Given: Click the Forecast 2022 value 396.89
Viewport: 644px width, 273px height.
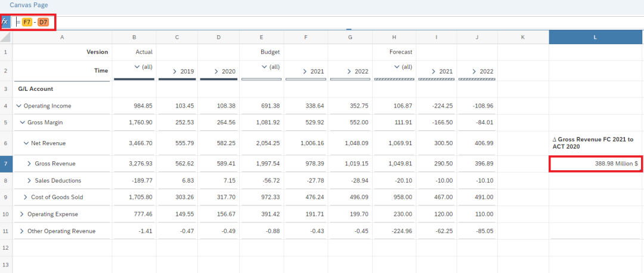Looking at the screenshot, I should click(484, 164).
